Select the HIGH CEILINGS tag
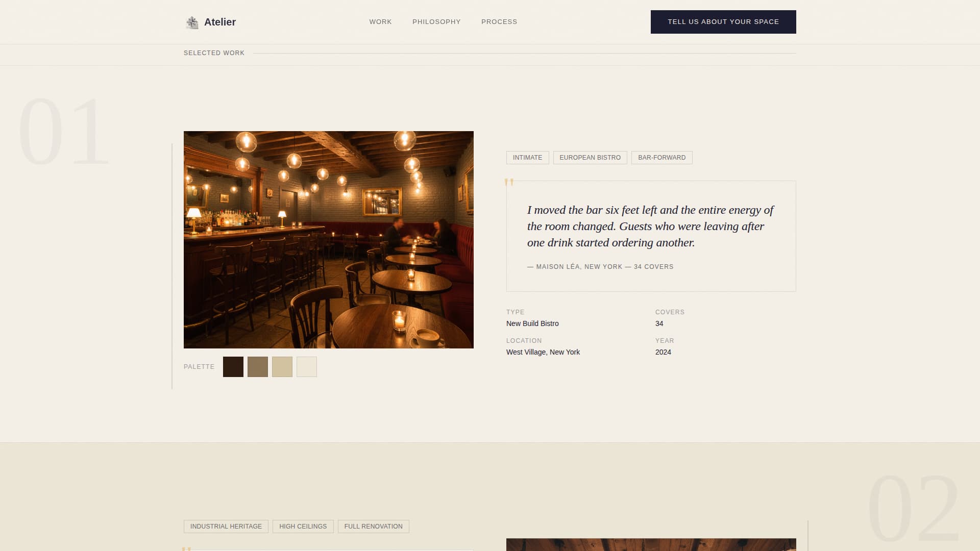This screenshot has height=551, width=980. coord(303,526)
